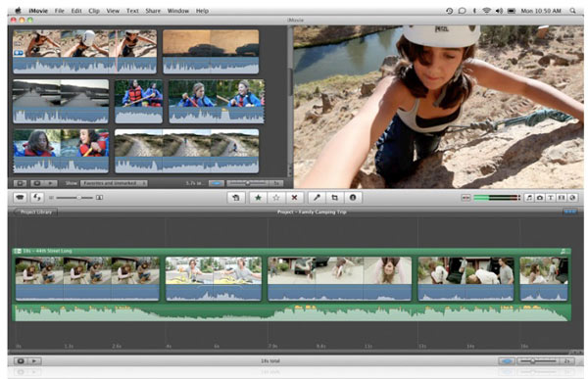Screen dimensions: 588x379
Task: Open maps and backgrounds globe browser
Action: 572,198
